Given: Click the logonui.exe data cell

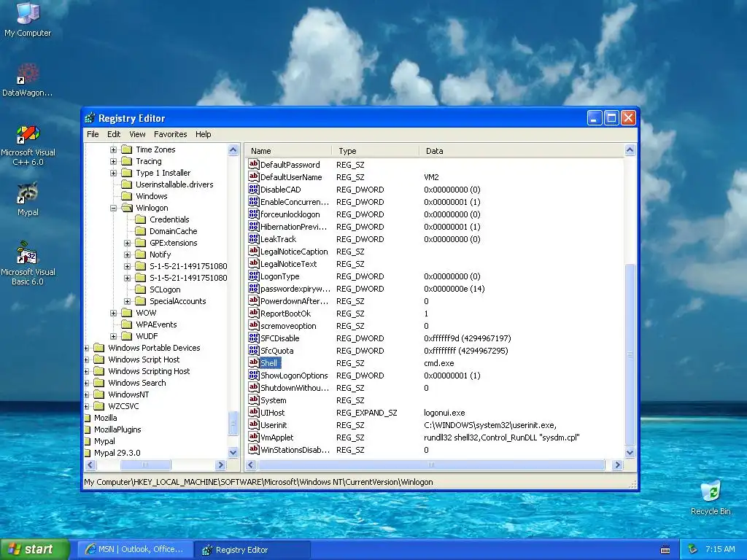Looking at the screenshot, I should pyautogui.click(x=444, y=413).
